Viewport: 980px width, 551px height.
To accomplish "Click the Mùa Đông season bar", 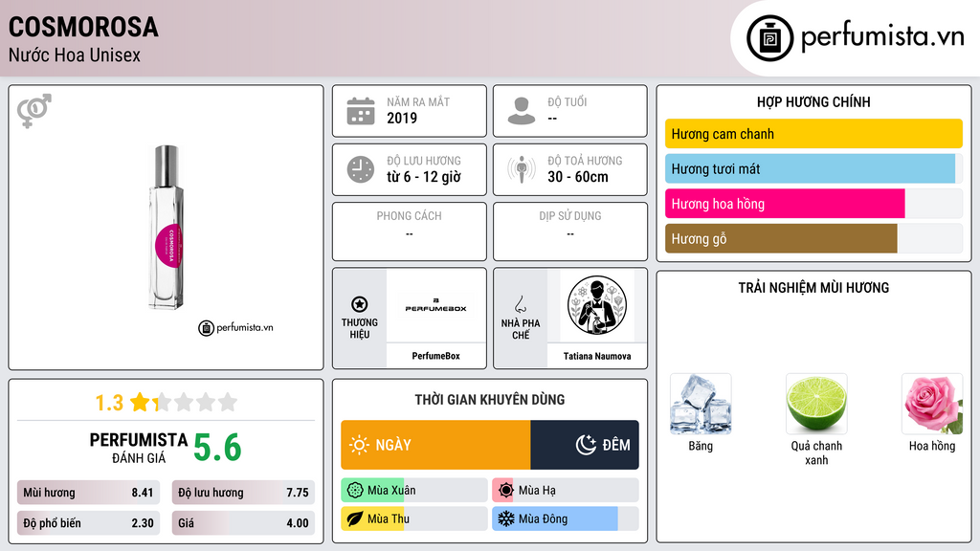I will 565,518.
